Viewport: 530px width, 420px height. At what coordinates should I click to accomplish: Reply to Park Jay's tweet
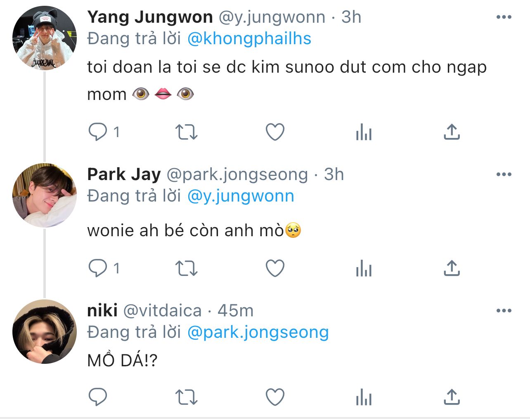[x=98, y=268]
